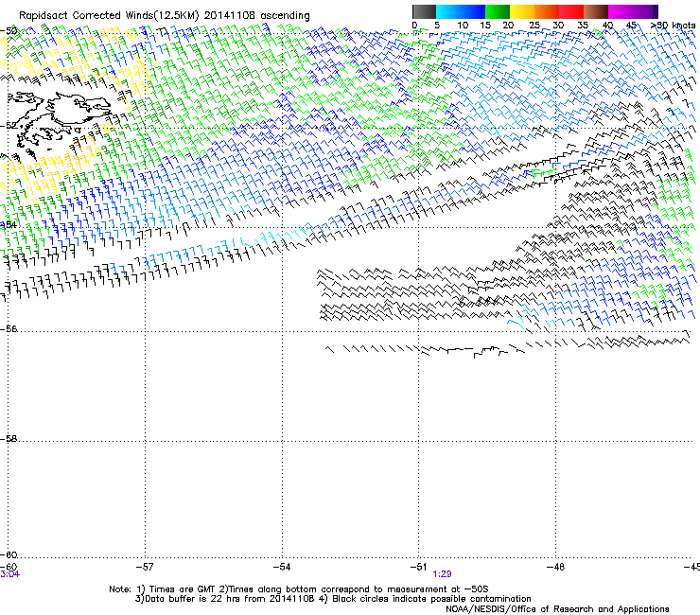Click the -54 latitude axis label
This screenshot has width=700, height=615.
pyautogui.click(x=8, y=224)
